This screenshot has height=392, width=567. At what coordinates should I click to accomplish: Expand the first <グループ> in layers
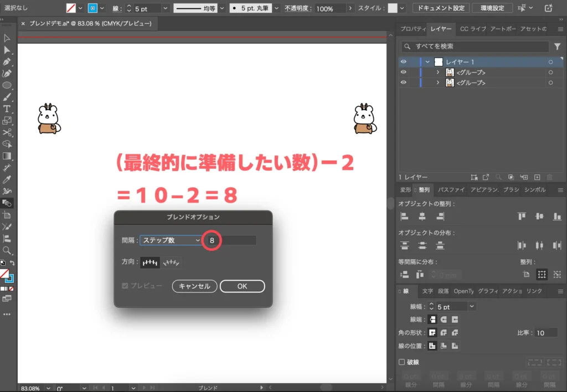438,73
